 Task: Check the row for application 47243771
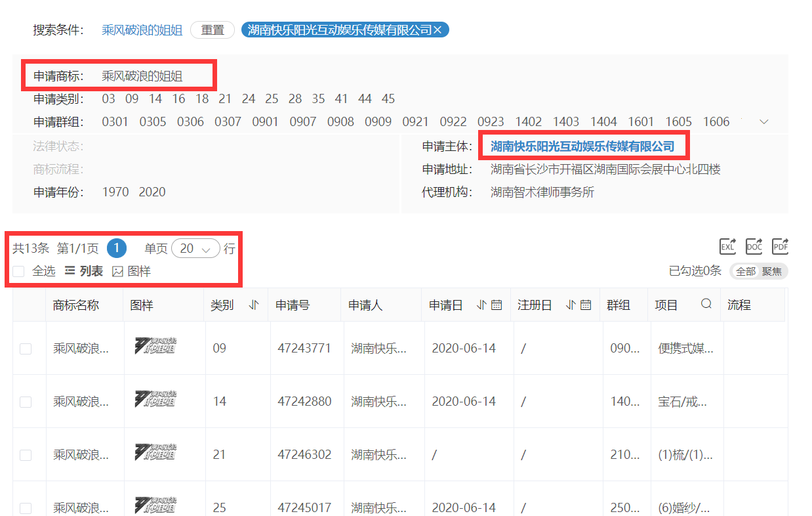(x=26, y=349)
